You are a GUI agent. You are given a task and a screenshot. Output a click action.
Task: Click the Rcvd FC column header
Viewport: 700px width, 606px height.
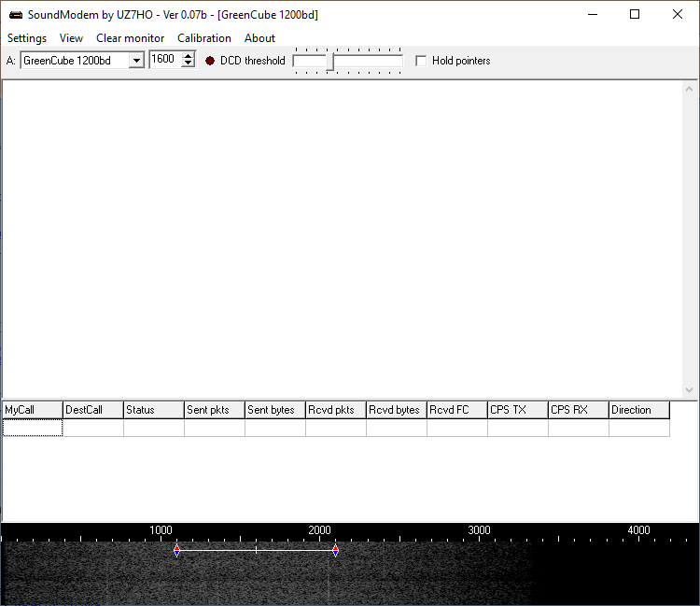pyautogui.click(x=457, y=410)
